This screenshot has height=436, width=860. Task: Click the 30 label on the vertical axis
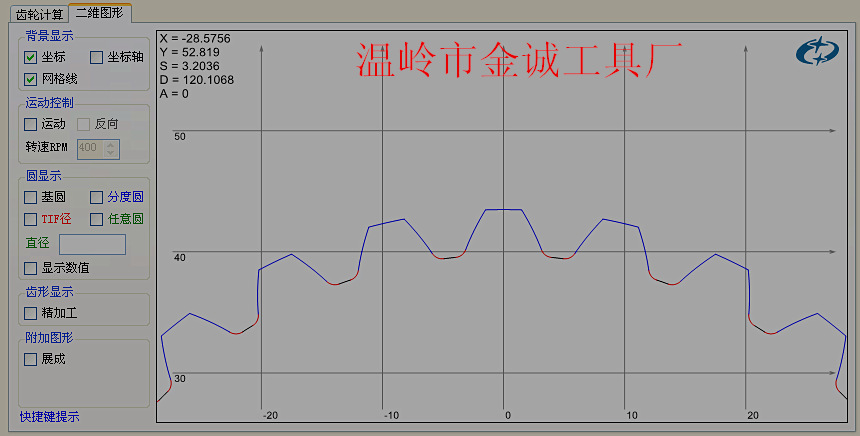coord(180,379)
